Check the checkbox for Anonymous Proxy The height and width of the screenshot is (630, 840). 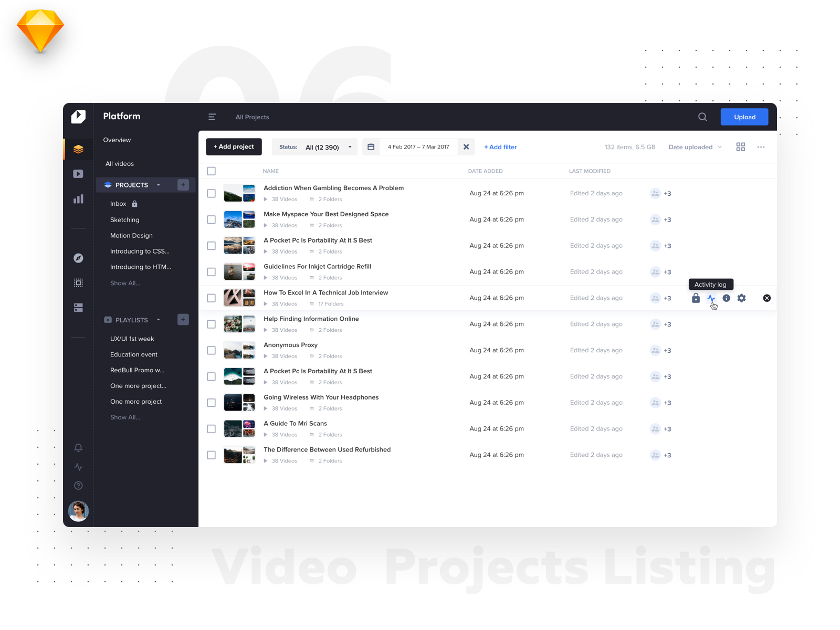point(211,350)
